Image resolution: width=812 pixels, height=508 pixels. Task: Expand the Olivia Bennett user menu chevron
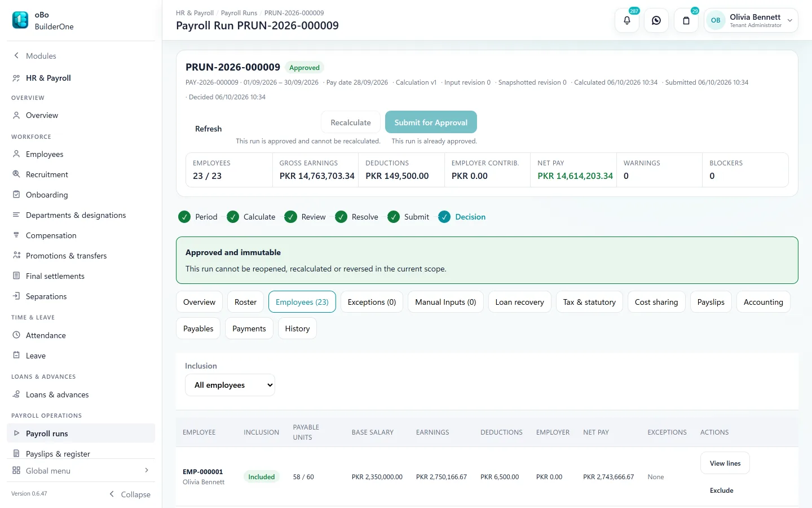790,20
